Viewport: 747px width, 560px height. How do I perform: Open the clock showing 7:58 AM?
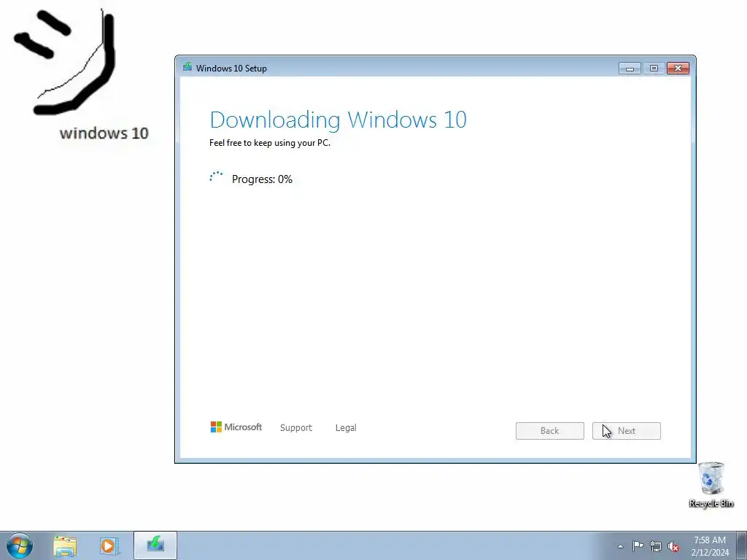pyautogui.click(x=710, y=546)
